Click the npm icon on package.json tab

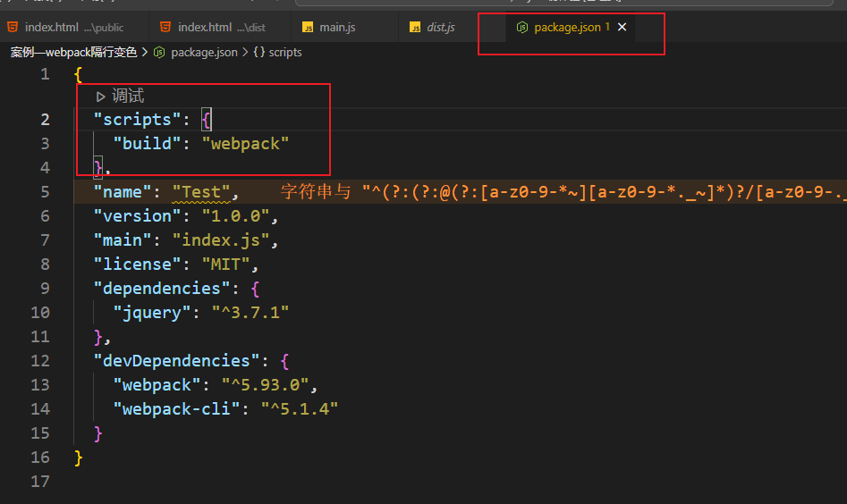coord(521,27)
